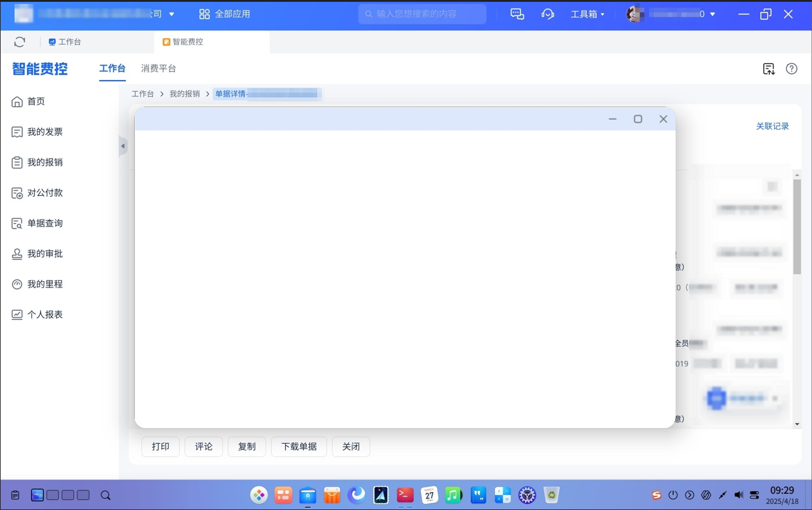Click the refresh icon beside 工作台 tab
812x510 pixels.
click(x=20, y=42)
